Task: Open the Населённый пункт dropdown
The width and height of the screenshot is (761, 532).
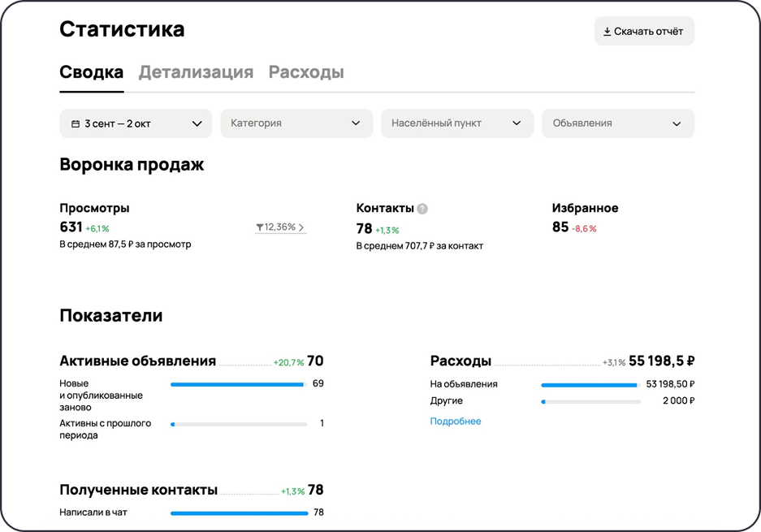Action: point(456,123)
